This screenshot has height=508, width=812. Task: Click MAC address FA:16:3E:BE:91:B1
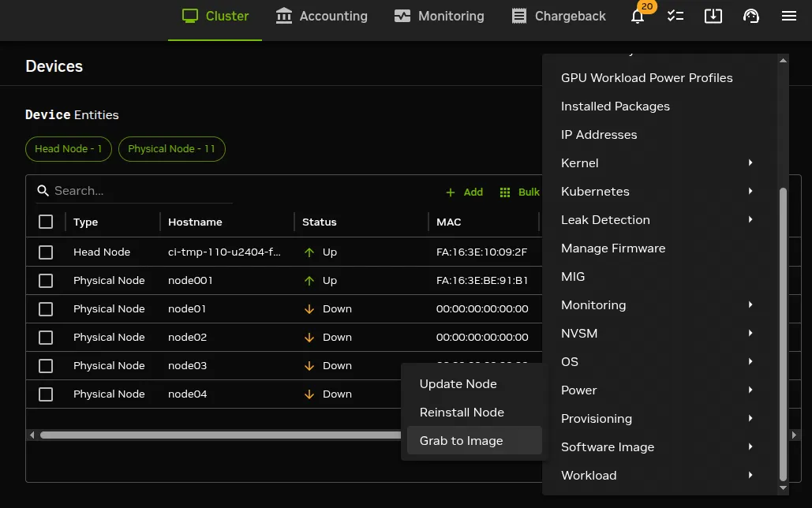[482, 281]
